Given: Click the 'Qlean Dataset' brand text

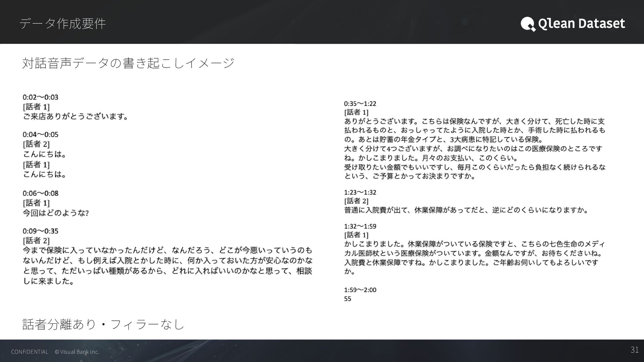Looking at the screenshot, I should [x=581, y=23].
